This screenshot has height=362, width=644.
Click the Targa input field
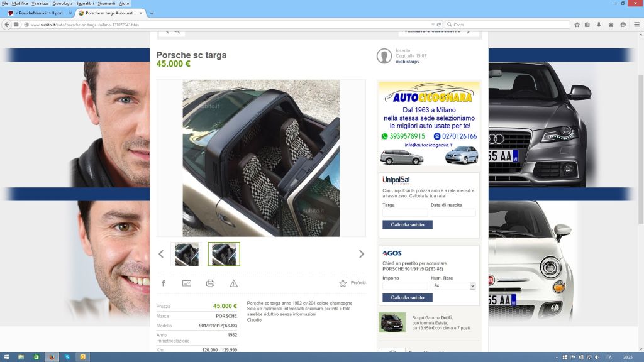(405, 212)
